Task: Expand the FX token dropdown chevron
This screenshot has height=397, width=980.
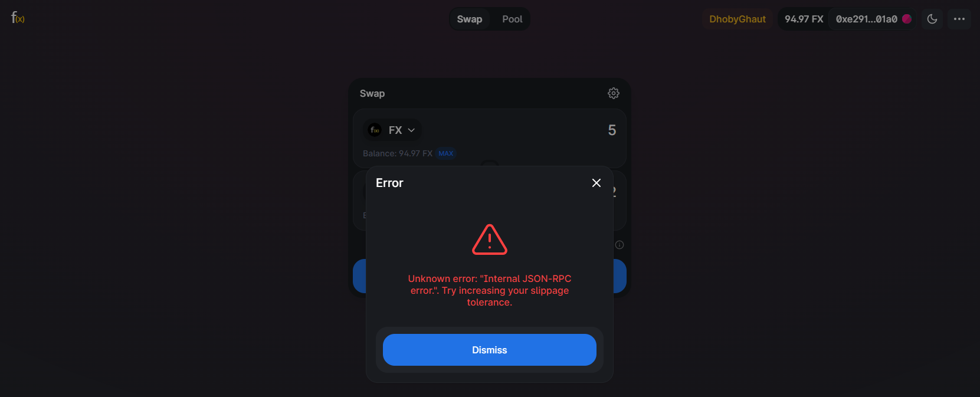Action: 411,130
